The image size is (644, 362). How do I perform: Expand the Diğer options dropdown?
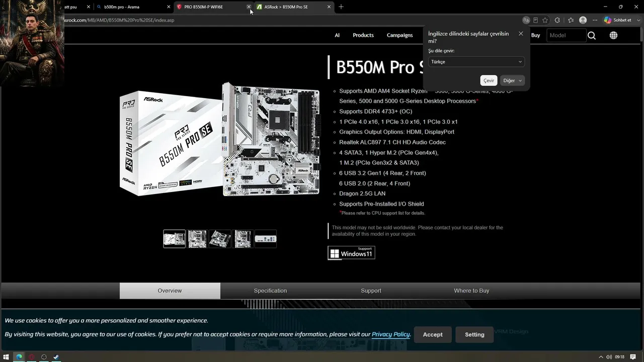tap(512, 80)
